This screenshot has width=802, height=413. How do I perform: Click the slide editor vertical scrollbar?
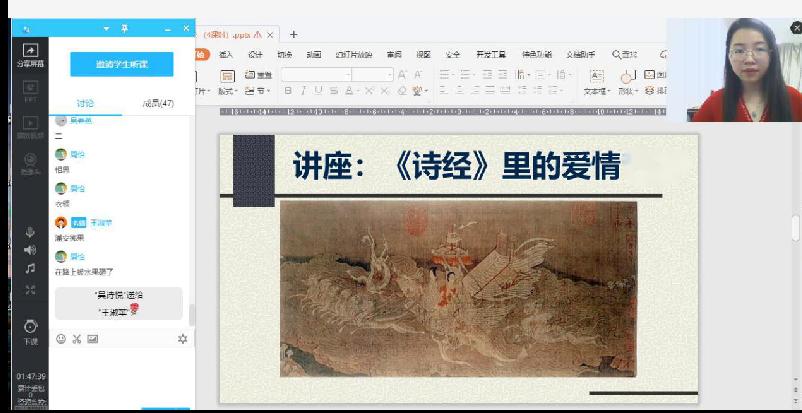[796, 228]
